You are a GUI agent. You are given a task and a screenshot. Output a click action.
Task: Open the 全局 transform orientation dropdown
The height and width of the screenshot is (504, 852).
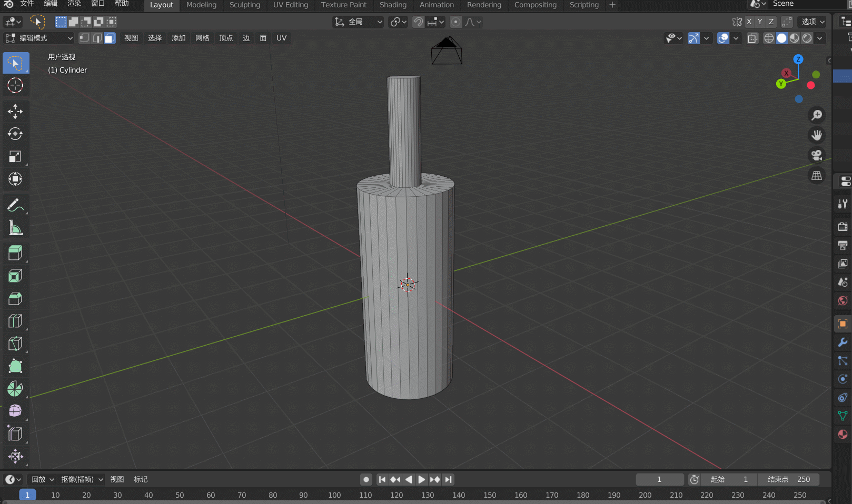point(358,22)
